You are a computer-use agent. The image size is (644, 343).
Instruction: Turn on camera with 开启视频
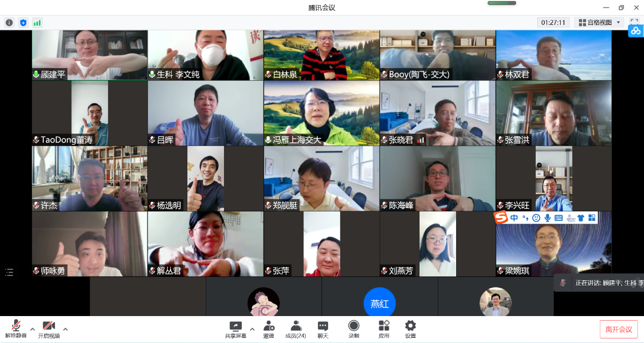(x=49, y=326)
